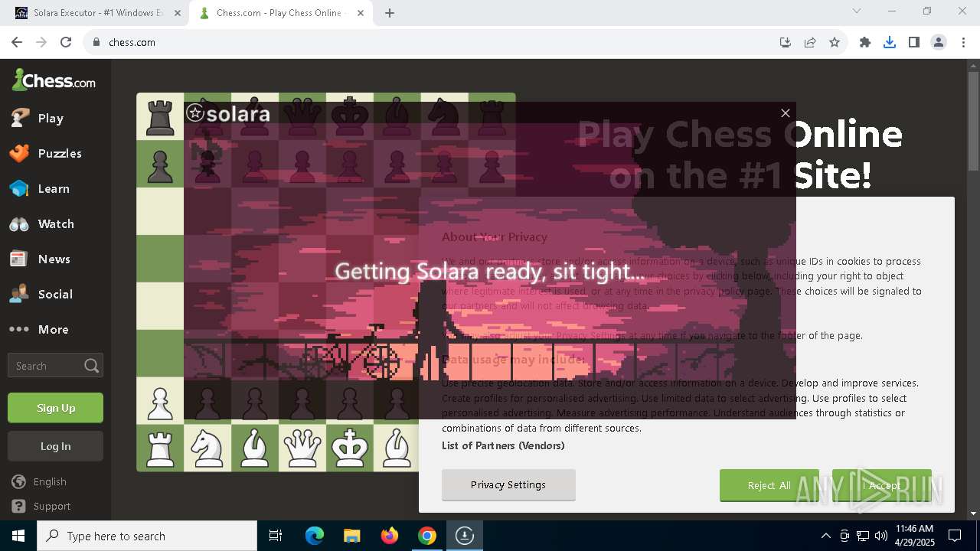View site information lock icon

[96, 42]
